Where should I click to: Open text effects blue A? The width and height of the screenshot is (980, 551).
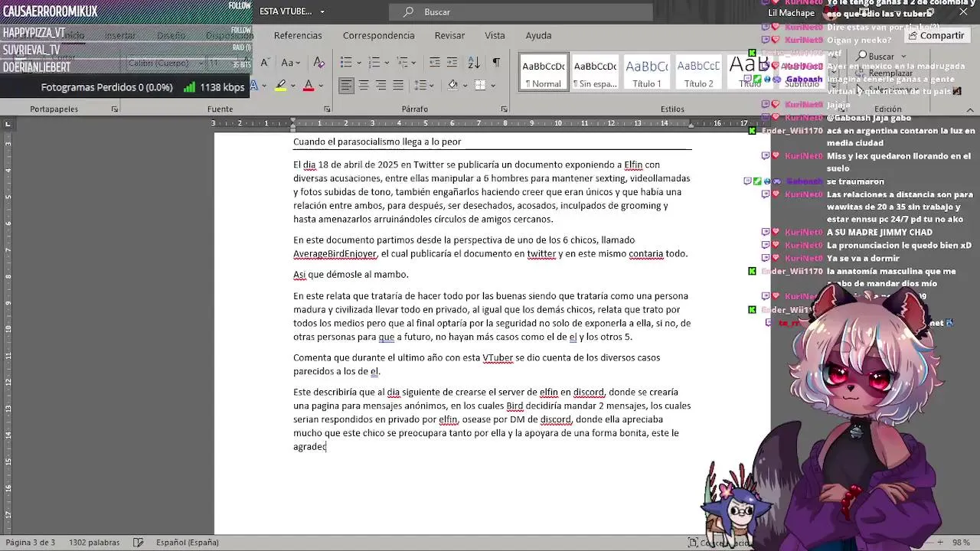[253, 85]
